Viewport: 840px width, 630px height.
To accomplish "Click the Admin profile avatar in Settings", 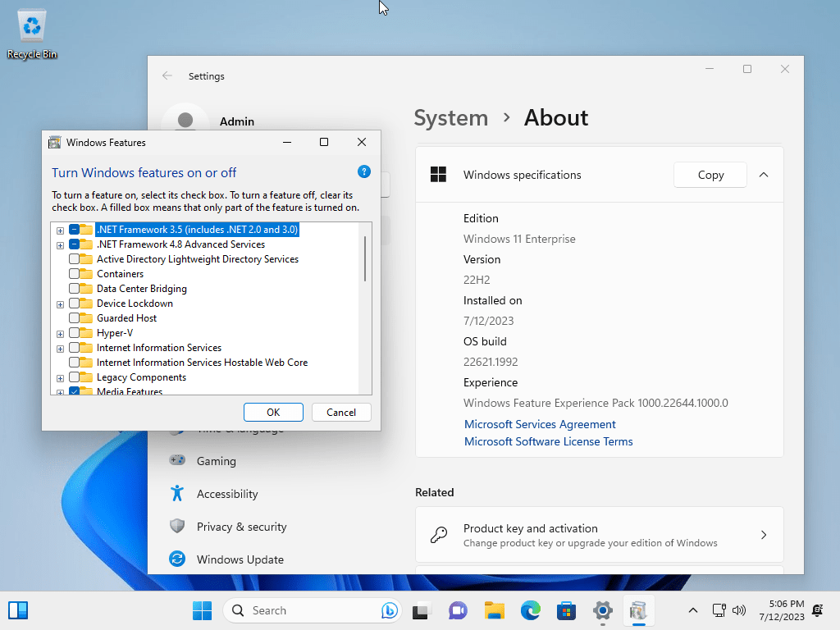I will (x=185, y=119).
